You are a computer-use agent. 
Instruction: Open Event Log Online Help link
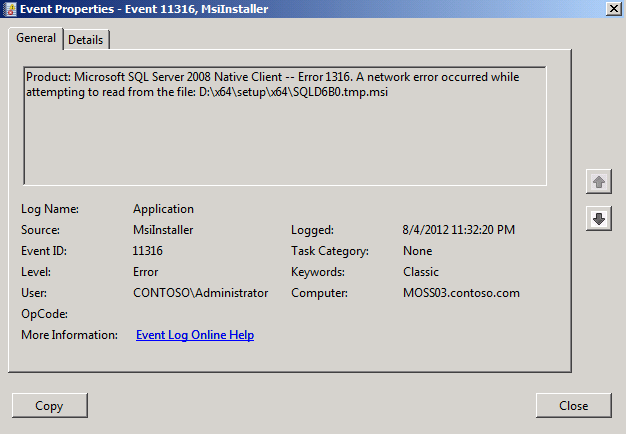tap(195, 335)
